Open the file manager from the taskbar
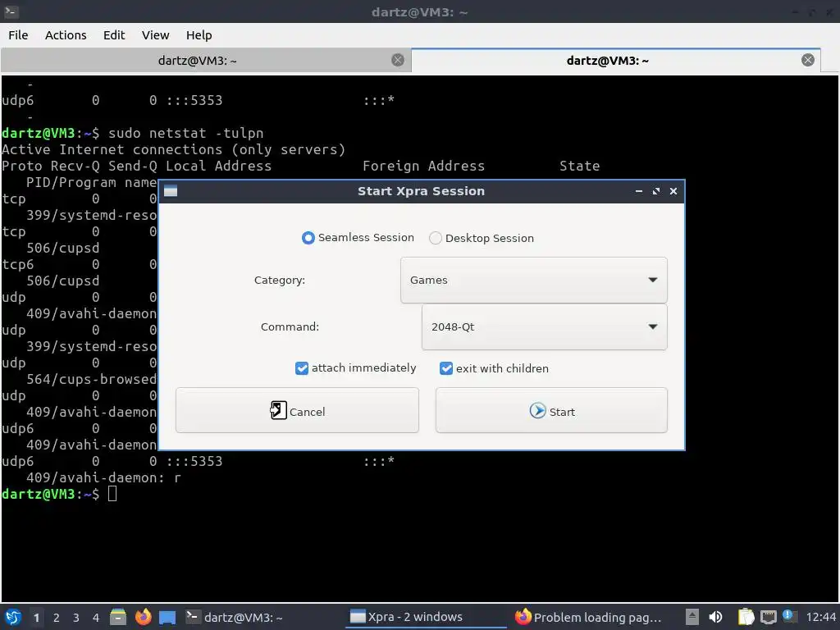 click(118, 617)
